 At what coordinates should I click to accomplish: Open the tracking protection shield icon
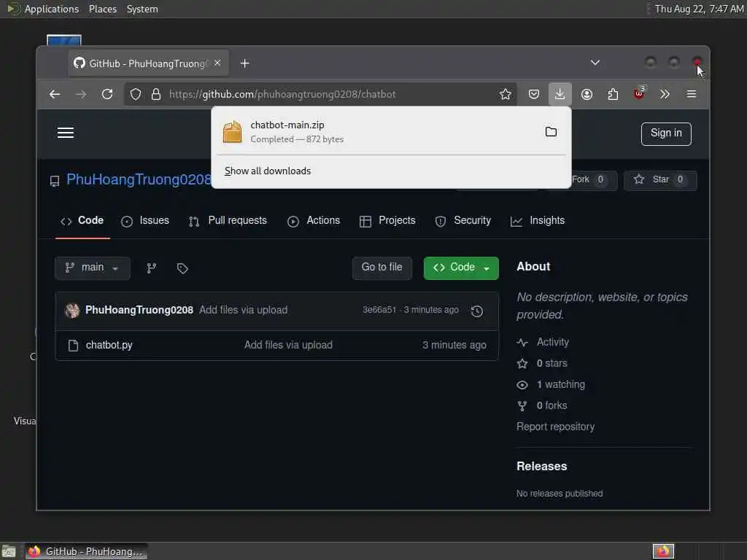point(136,94)
